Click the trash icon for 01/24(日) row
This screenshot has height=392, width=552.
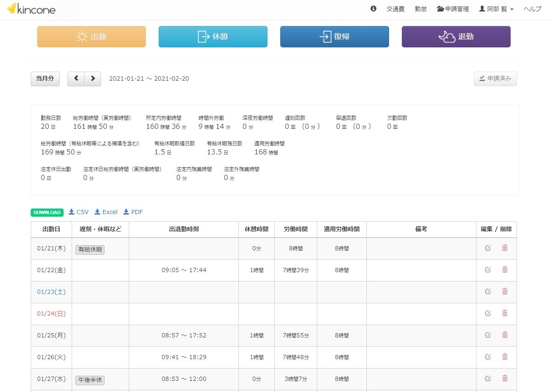[505, 313]
